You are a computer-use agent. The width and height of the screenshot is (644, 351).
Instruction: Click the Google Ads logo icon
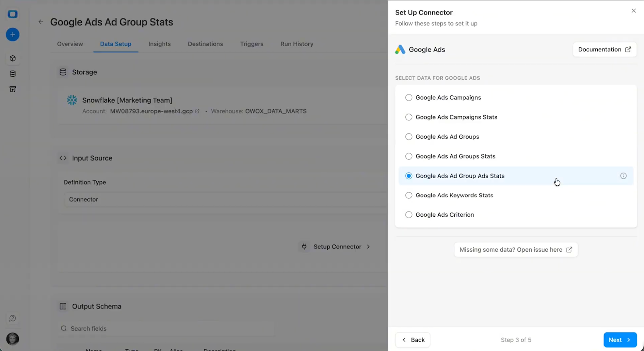click(x=400, y=49)
